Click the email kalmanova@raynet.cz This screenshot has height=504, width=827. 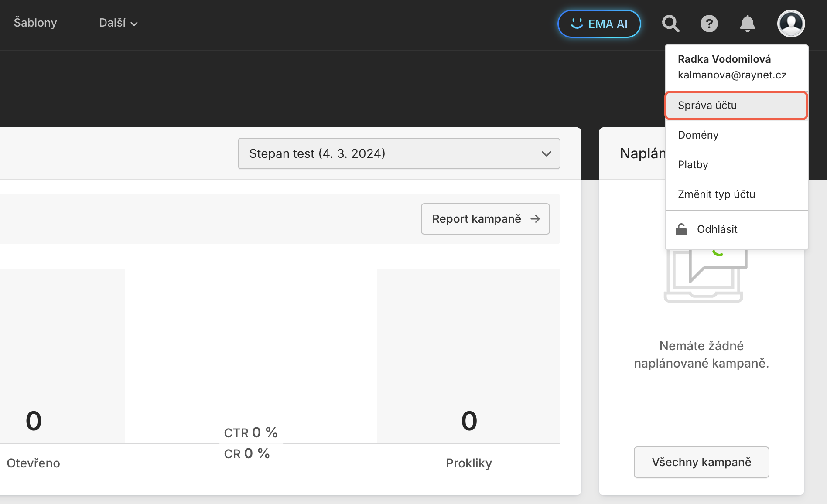pyautogui.click(x=732, y=75)
